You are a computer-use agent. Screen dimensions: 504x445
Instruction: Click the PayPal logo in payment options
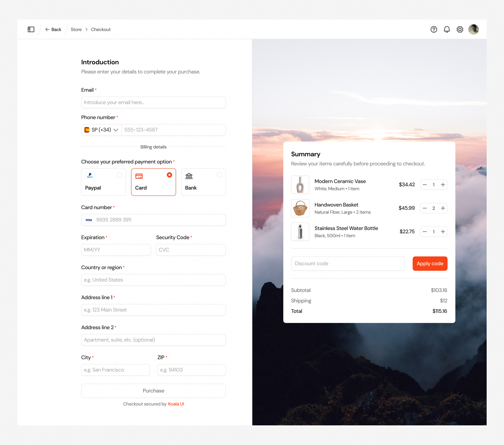[90, 176]
